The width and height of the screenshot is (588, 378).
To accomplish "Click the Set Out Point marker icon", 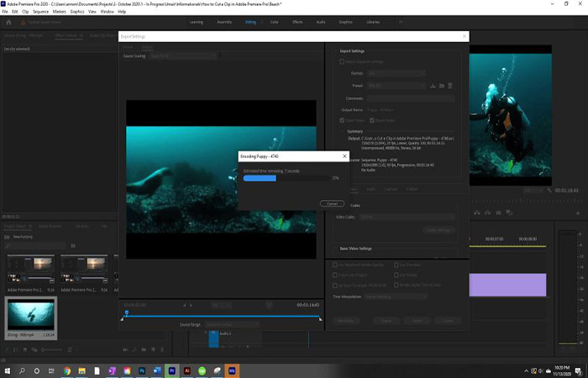I will point(191,305).
